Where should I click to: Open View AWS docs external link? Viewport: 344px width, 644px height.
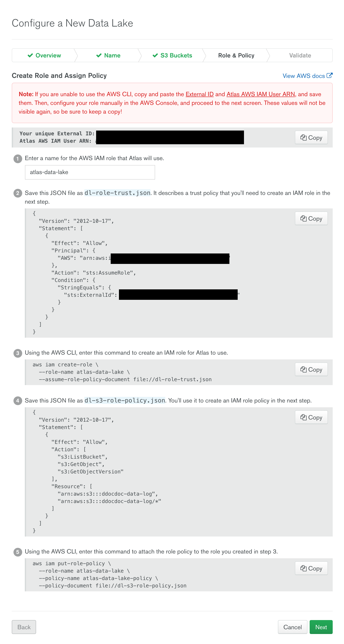tap(307, 76)
